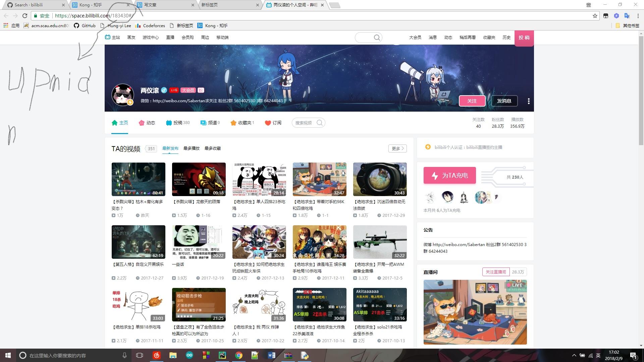Switch to the Kong - 知乎 tab
644x362 pixels.
pos(101,5)
